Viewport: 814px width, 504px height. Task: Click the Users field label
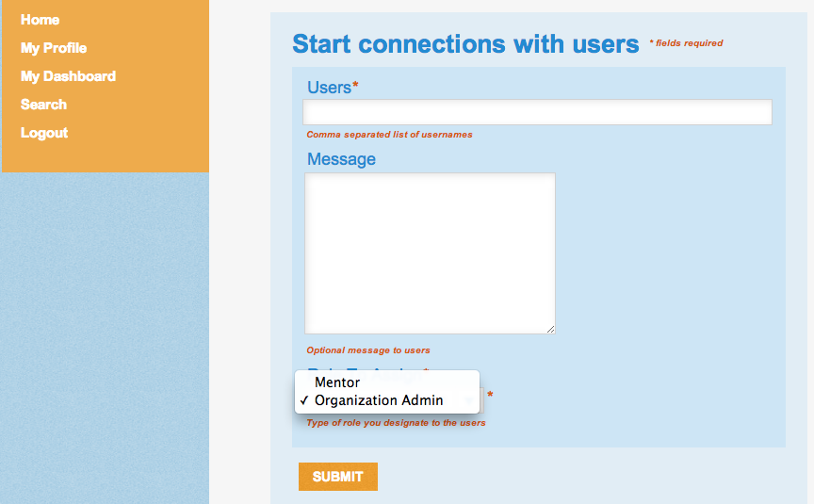330,88
